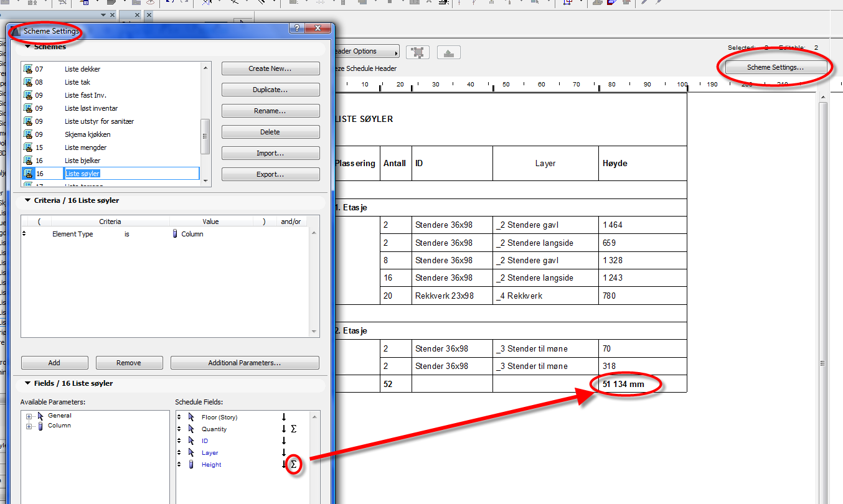Screen dimensions: 843x504
Task: Click the Create New... button
Action: coord(270,68)
